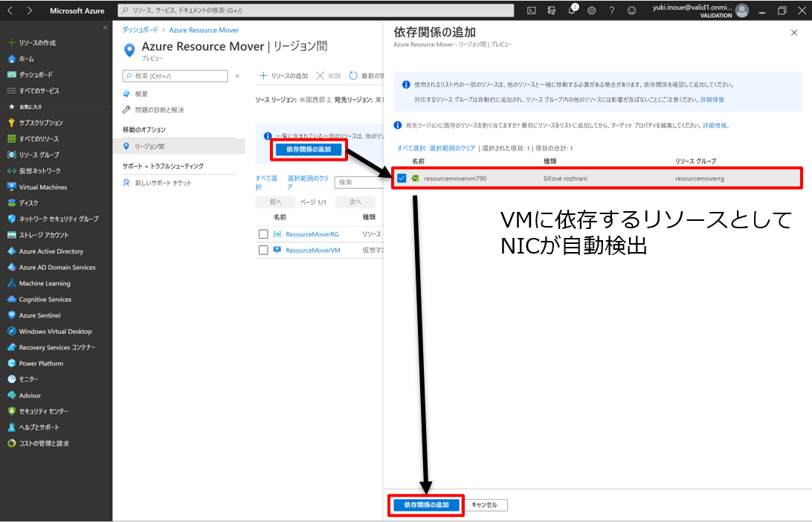
Task: Click 依存関係の追加 button at panel bottom
Action: 426,505
